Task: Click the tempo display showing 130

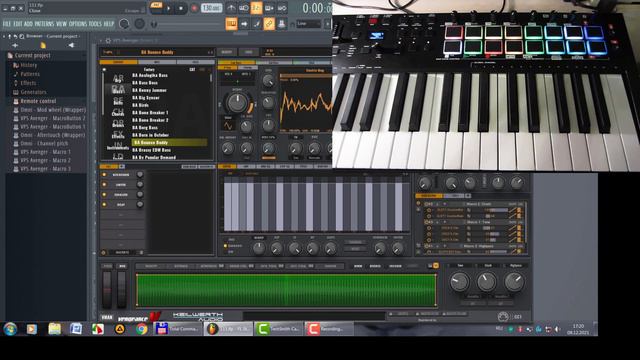Action: click(211, 8)
